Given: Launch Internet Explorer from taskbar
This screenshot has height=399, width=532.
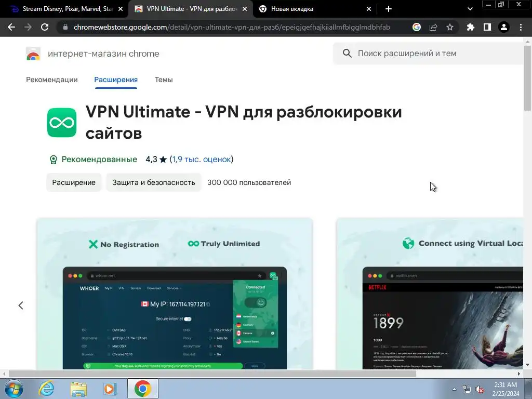Looking at the screenshot, I should [x=46, y=389].
